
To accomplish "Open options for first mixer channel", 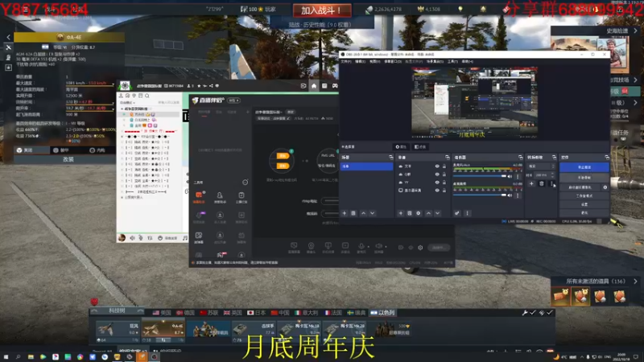I will 518,176.
